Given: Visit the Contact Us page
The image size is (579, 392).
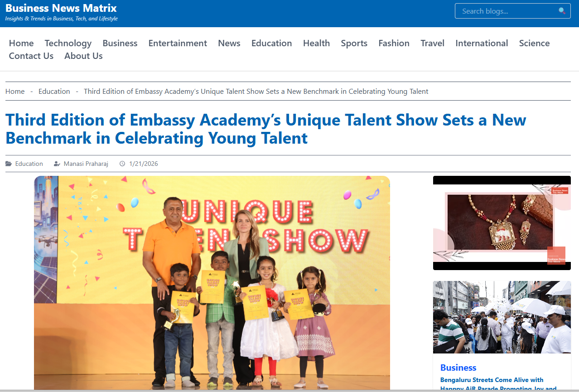Looking at the screenshot, I should (x=31, y=56).
